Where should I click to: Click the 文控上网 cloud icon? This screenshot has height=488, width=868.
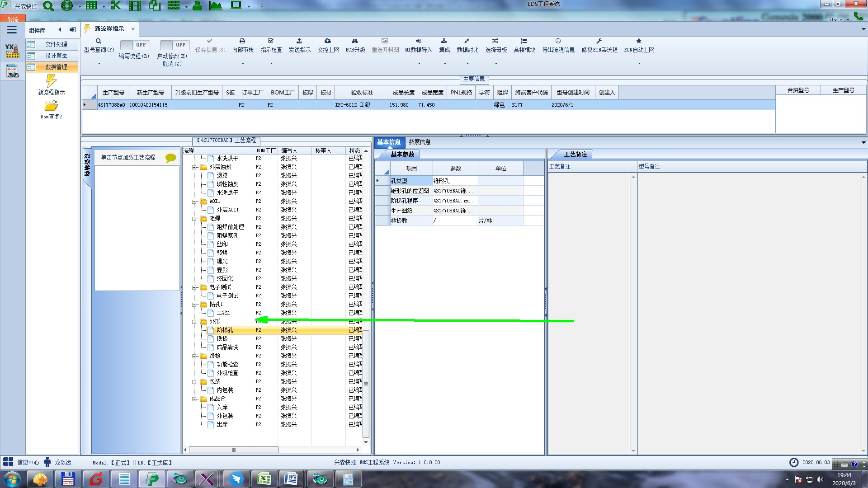[328, 41]
